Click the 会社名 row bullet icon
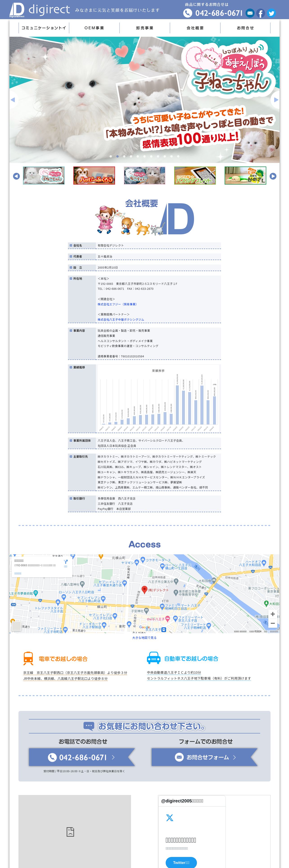 [x=71, y=246]
